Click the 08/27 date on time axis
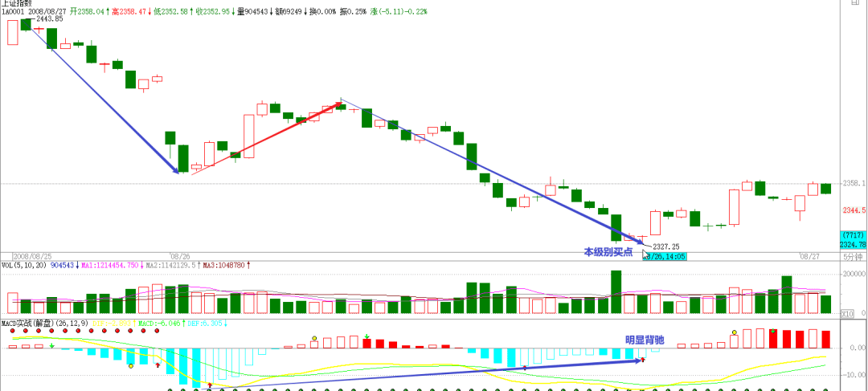The height and width of the screenshot is (391, 868). coord(808,256)
